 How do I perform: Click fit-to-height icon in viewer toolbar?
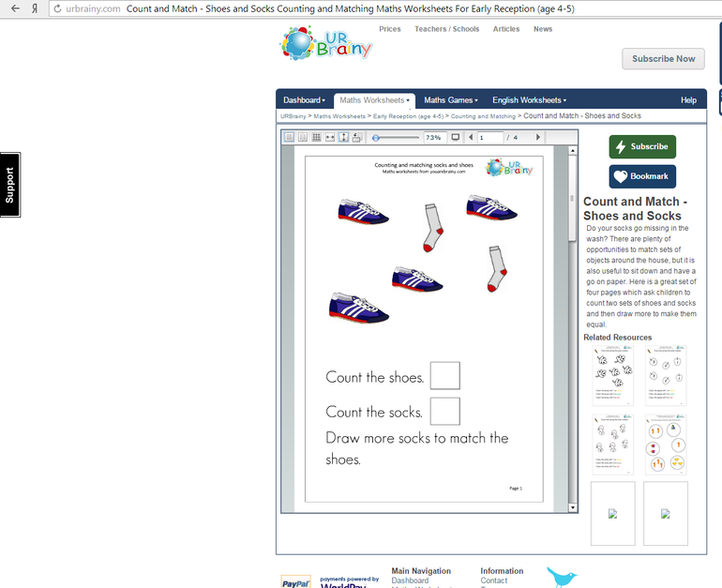tap(344, 138)
